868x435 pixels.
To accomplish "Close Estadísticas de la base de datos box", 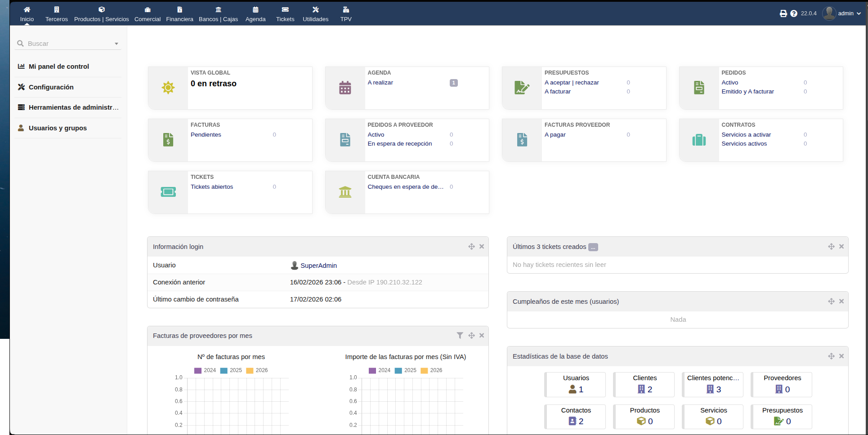I will pos(841,356).
